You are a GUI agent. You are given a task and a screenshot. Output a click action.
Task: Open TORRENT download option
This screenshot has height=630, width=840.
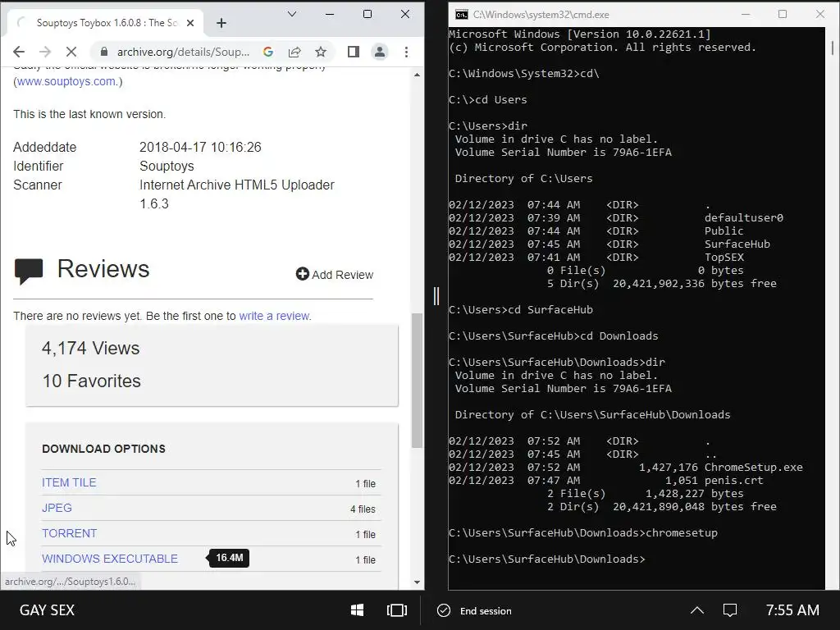pos(69,533)
